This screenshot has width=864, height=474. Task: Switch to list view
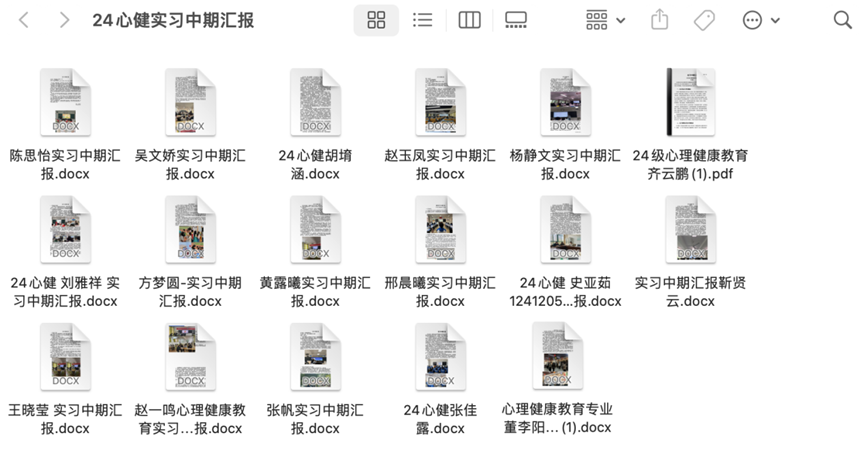tap(423, 20)
